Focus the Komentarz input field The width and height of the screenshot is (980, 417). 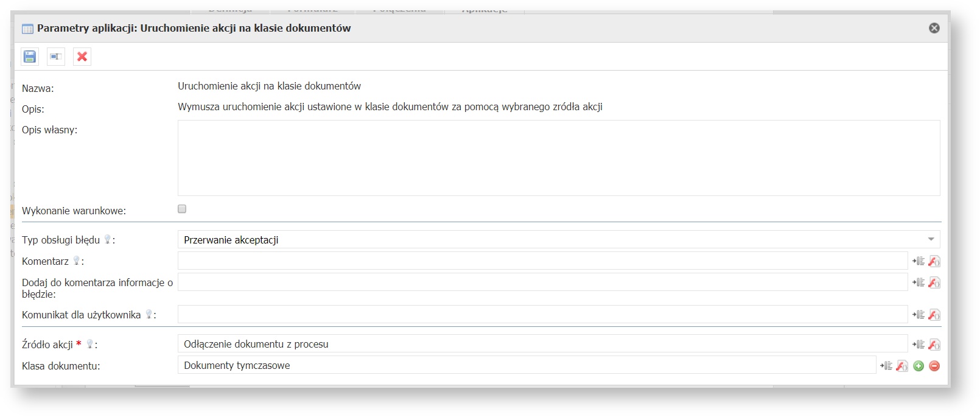point(542,261)
